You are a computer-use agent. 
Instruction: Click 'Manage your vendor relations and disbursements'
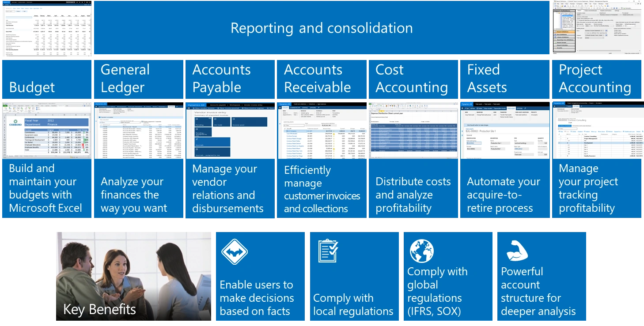[x=228, y=188]
